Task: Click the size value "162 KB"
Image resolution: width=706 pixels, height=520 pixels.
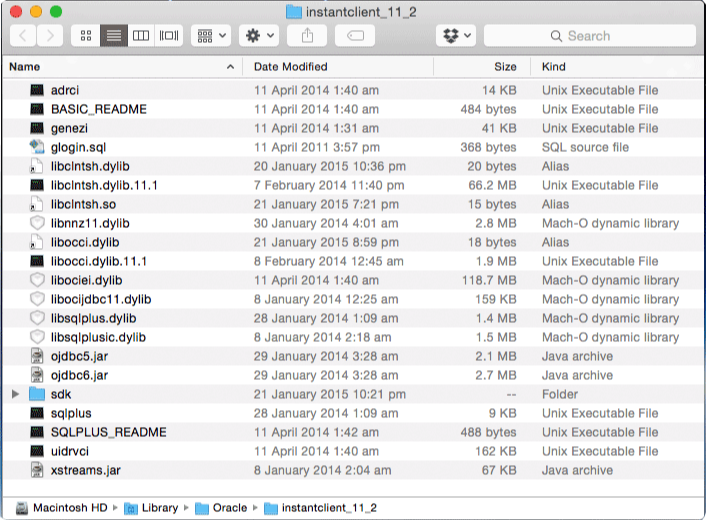Action: [496, 451]
